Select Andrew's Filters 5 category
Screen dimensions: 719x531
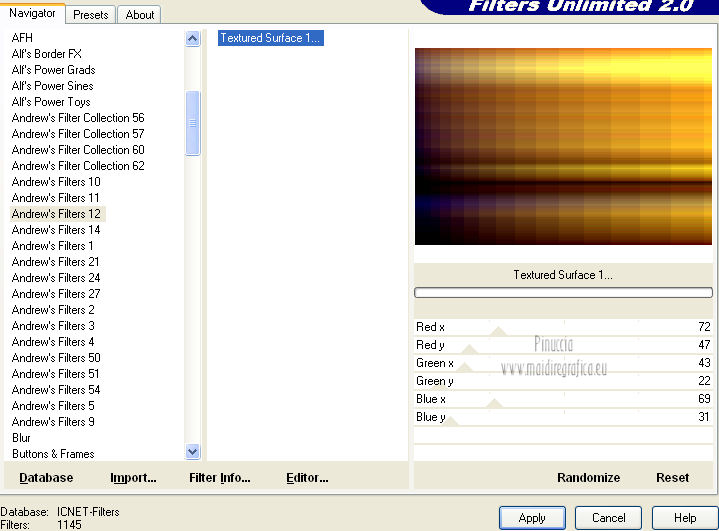(53, 406)
